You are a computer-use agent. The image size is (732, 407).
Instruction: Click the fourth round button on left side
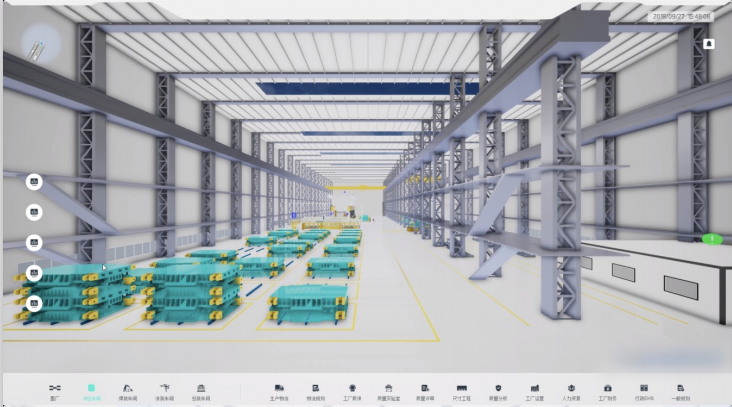[34, 272]
